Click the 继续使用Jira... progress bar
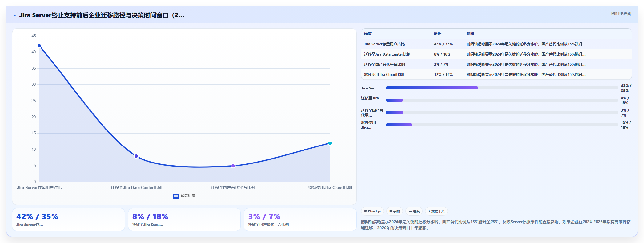Image resolution: width=644 pixels, height=243 pixels. 502,125
